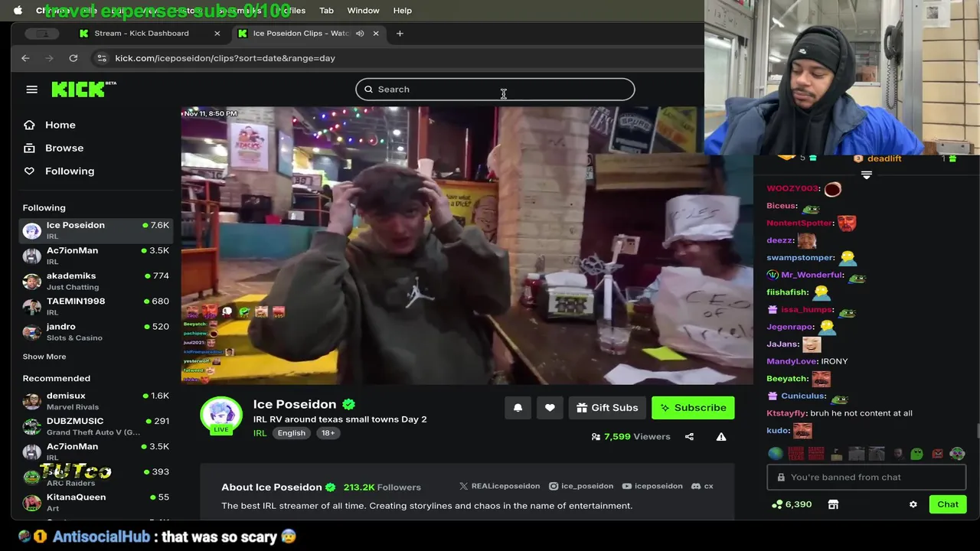980x551 pixels.
Task: Click Ice Poseidon LIVE avatar
Action: 220,416
